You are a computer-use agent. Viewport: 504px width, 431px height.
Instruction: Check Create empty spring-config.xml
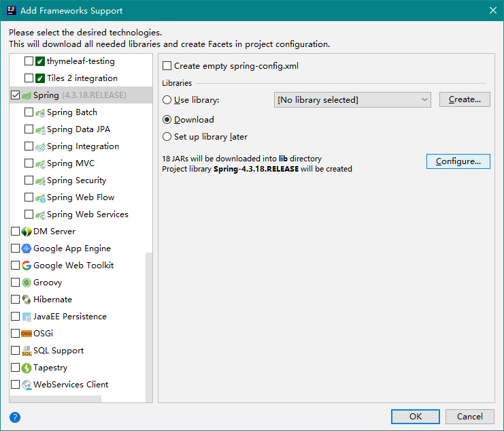[x=167, y=66]
